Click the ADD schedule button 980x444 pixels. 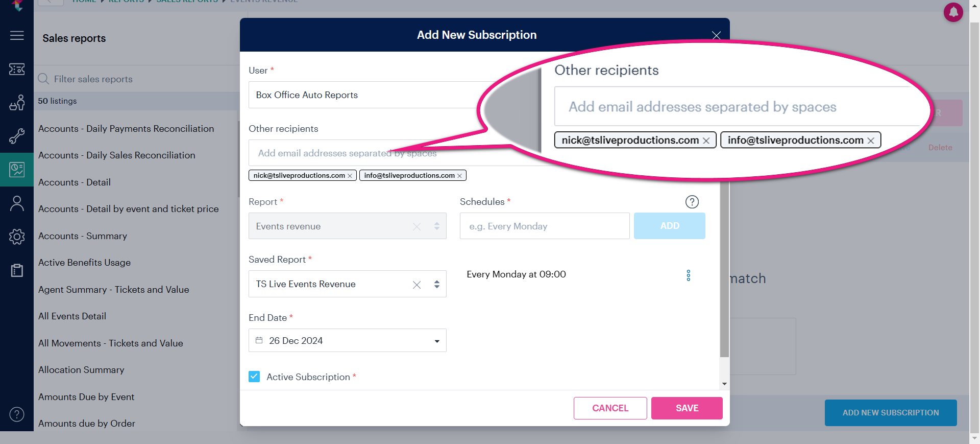[670, 226]
